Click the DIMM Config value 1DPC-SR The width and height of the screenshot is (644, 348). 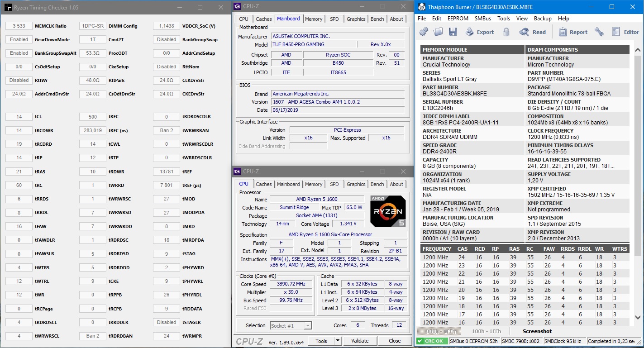tap(93, 26)
